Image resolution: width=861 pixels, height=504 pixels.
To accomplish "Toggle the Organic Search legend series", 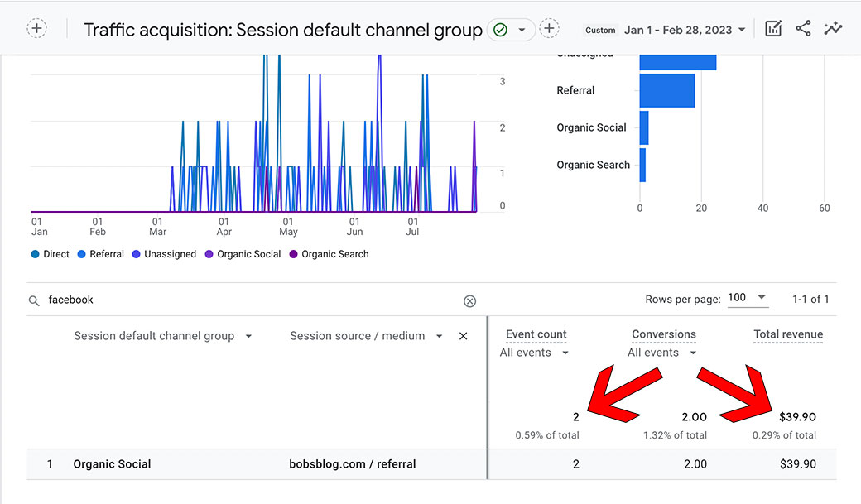I will [329, 254].
